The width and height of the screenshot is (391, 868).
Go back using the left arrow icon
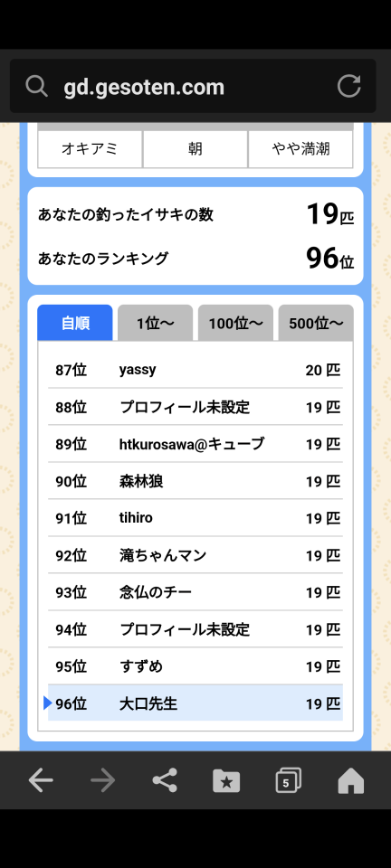[x=41, y=780]
